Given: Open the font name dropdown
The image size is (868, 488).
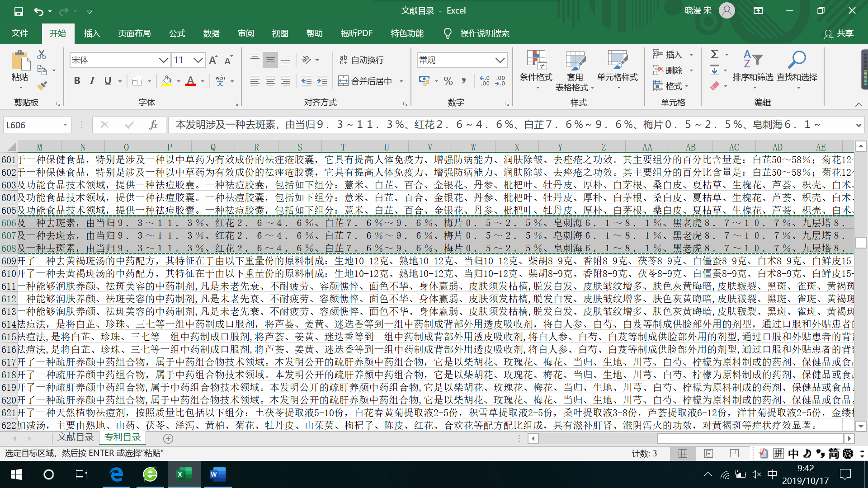Looking at the screenshot, I should click(163, 60).
